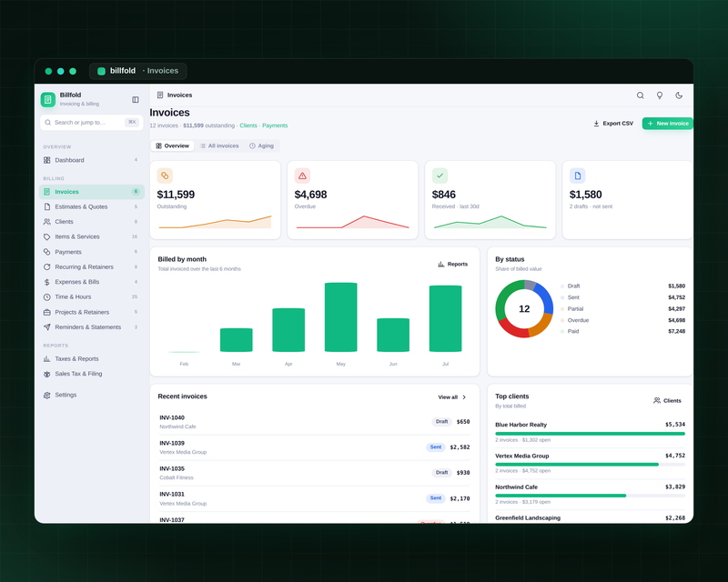
Task: Click the Paid status legend swatch
Action: [x=562, y=331]
